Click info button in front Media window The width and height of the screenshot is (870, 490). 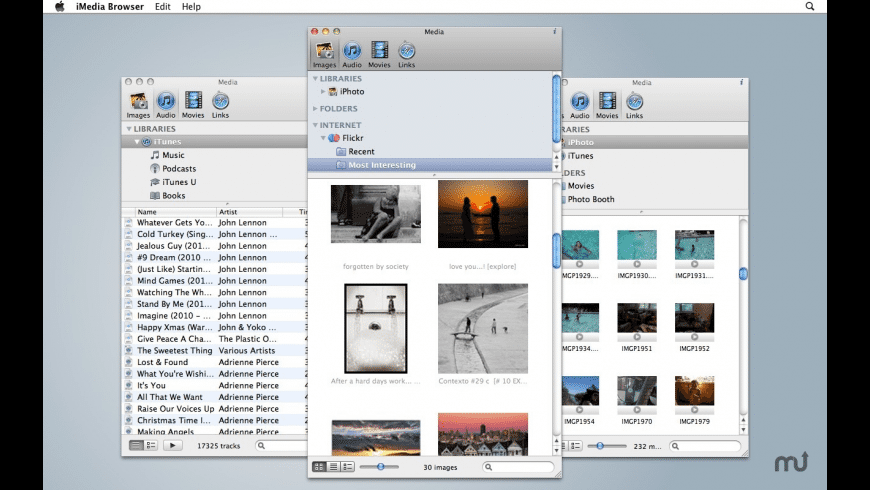(554, 32)
